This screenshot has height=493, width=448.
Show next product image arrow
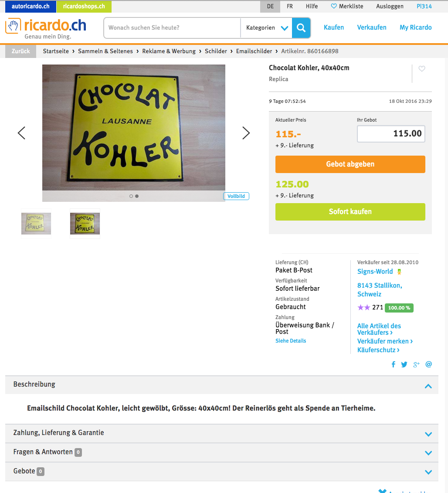point(246,133)
